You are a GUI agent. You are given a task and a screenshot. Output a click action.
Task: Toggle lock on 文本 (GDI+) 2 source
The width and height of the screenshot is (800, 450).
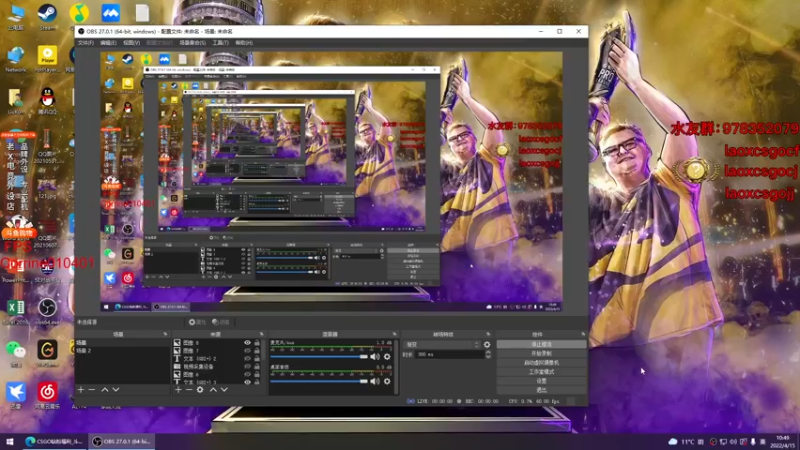pos(257,359)
